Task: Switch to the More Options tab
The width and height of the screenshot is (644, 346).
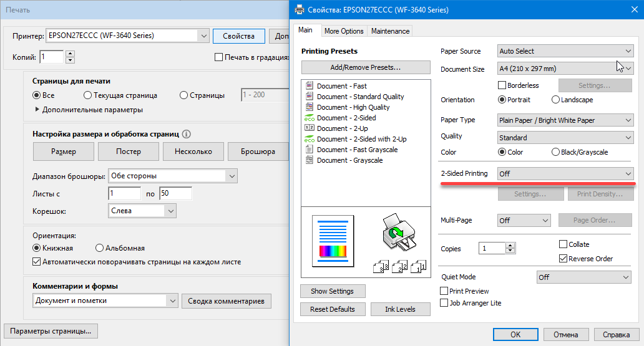Action: (x=343, y=31)
